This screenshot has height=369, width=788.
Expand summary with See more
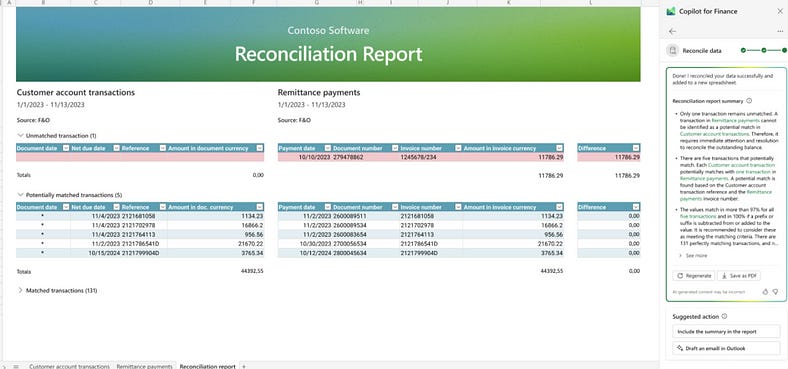coord(696,255)
